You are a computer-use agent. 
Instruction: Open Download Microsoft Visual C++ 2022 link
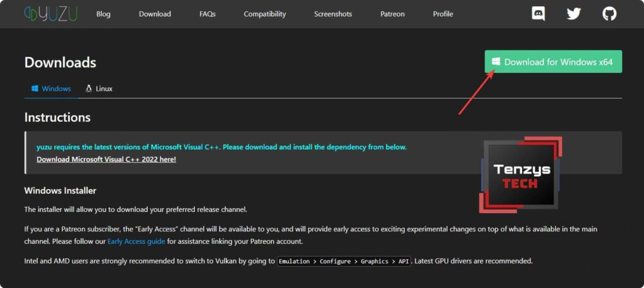(106, 160)
